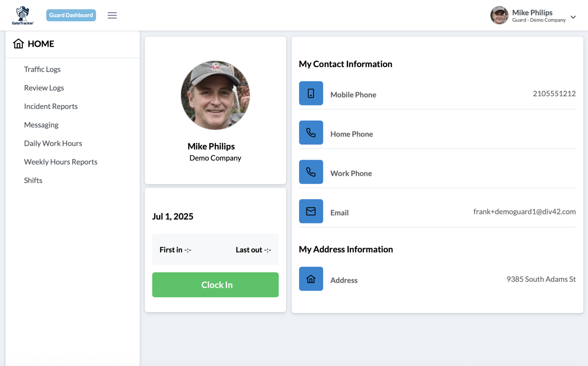Screen dimensions: 588x366
Task: Click the Work Phone icon
Action: click(311, 172)
